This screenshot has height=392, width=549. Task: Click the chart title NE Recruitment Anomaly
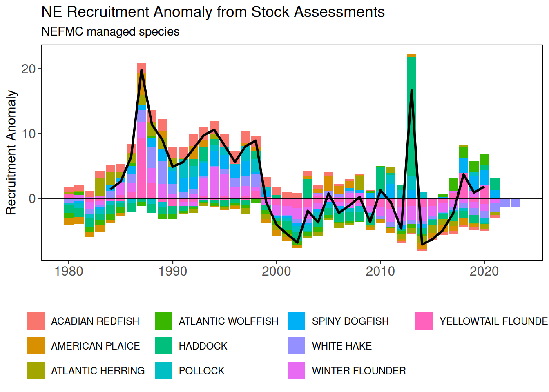pyautogui.click(x=213, y=12)
